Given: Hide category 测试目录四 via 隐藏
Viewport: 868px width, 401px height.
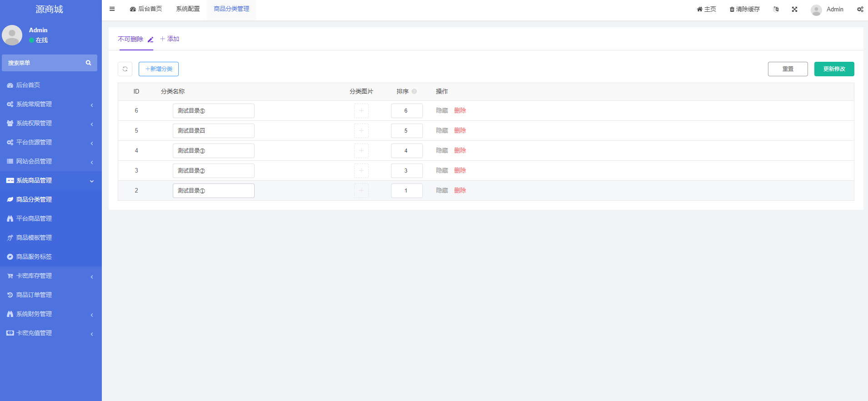Looking at the screenshot, I should click(x=442, y=131).
